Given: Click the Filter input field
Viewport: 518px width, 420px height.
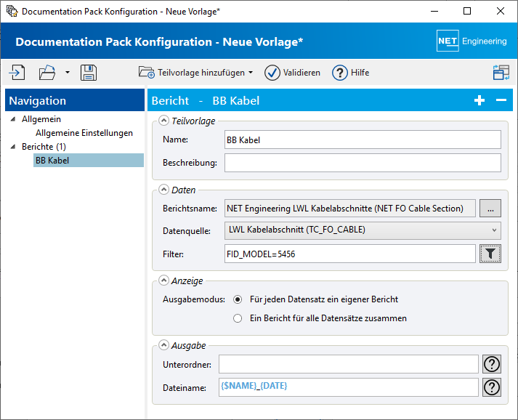Looking at the screenshot, I should tap(350, 254).
